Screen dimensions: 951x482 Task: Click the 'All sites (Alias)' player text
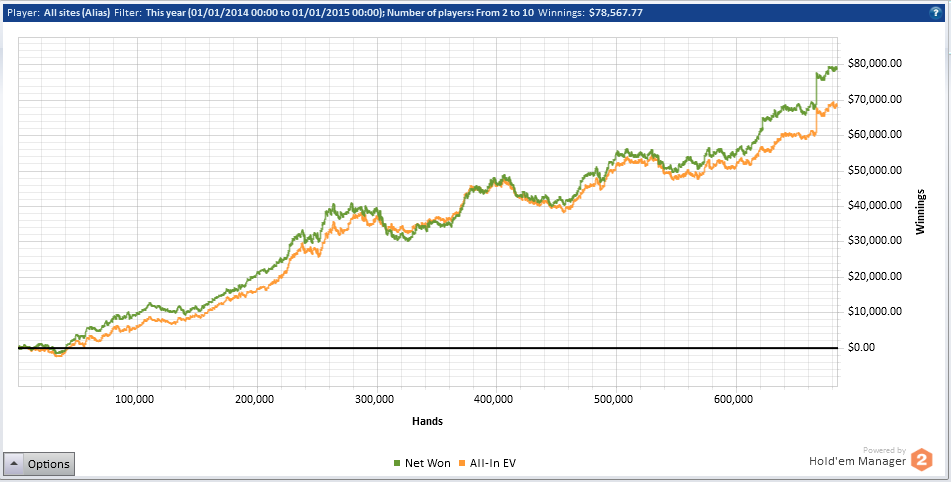tap(77, 12)
